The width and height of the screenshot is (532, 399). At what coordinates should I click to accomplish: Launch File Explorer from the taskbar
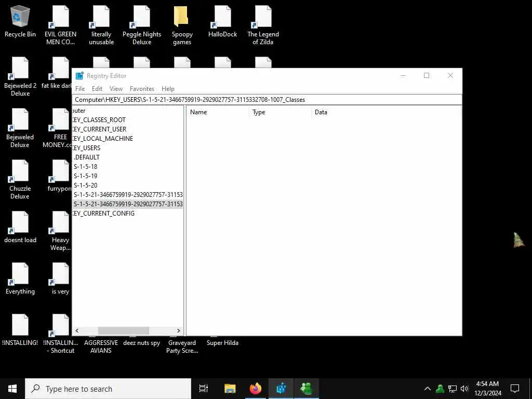[x=230, y=389]
